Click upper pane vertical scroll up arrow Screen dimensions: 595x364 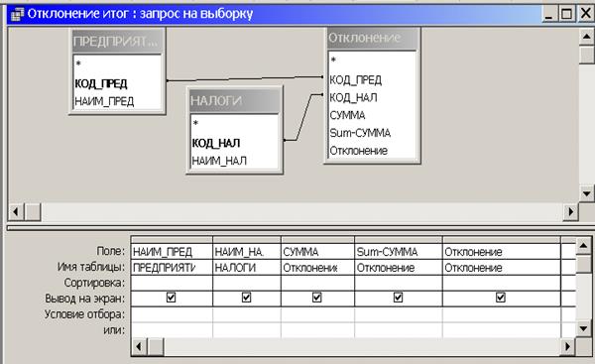pos(586,37)
